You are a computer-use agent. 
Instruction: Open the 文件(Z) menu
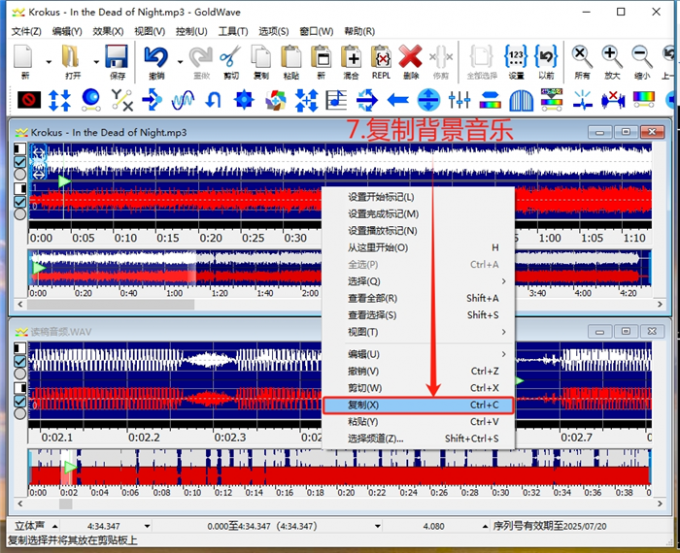pyautogui.click(x=26, y=31)
